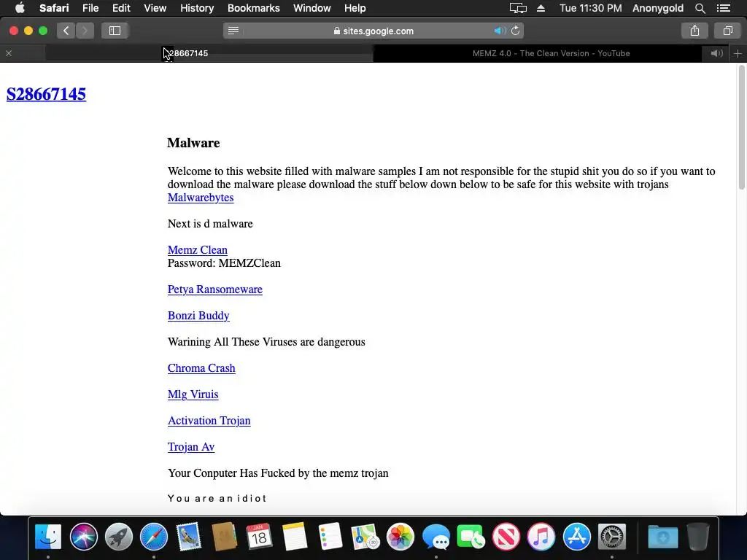Open Calendar icon showing 18
The image size is (747, 560).
(259, 537)
